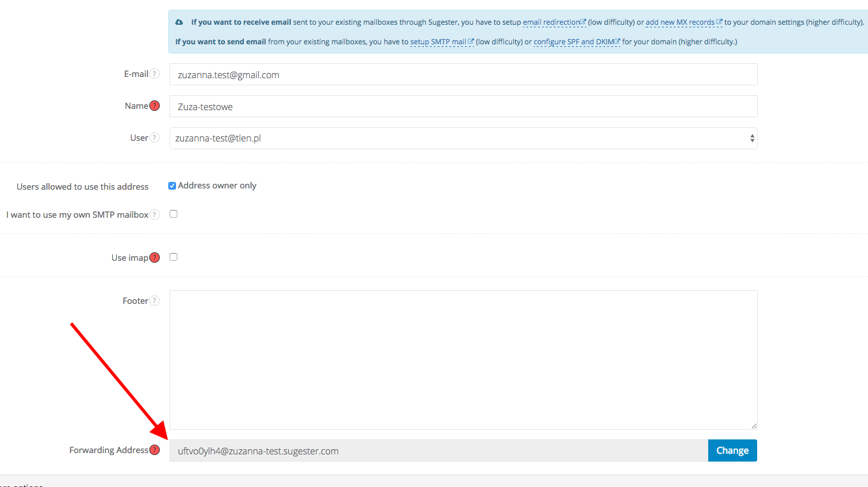Click inside the Footer text area
868x487 pixels.
pyautogui.click(x=463, y=360)
